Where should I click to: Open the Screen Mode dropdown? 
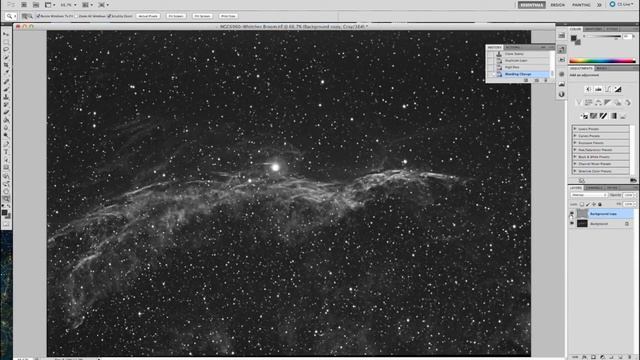pyautogui.click(x=103, y=5)
